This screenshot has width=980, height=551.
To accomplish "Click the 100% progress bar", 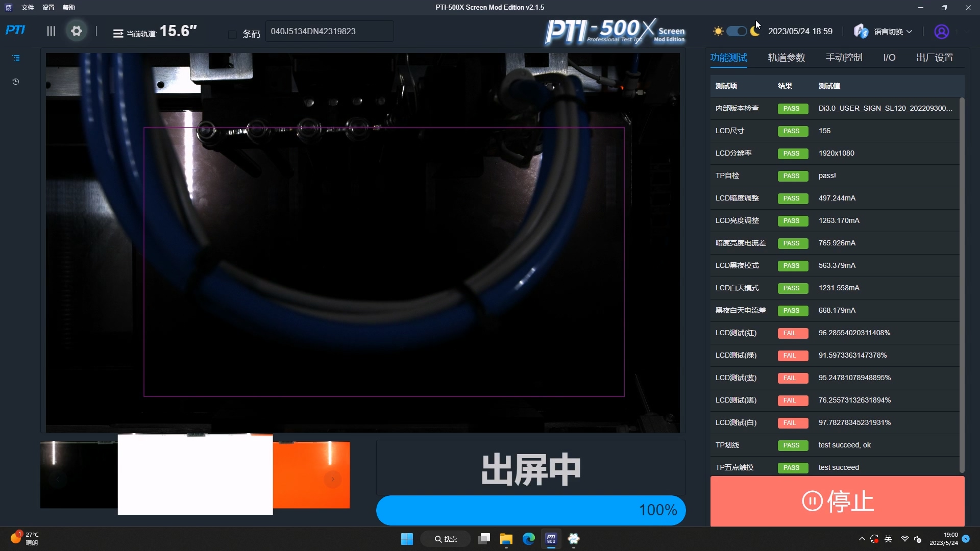I will point(530,510).
